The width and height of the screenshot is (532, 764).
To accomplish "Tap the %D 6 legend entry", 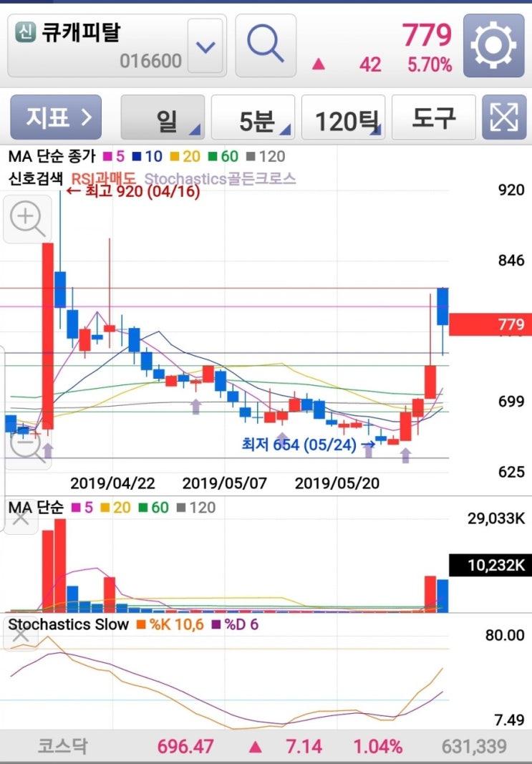I will click(x=236, y=624).
